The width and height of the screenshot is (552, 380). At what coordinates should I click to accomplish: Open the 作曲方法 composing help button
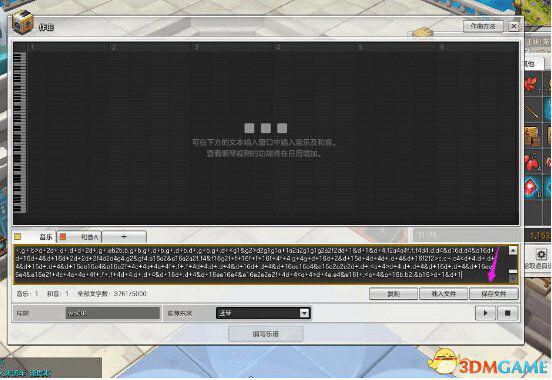click(x=483, y=26)
